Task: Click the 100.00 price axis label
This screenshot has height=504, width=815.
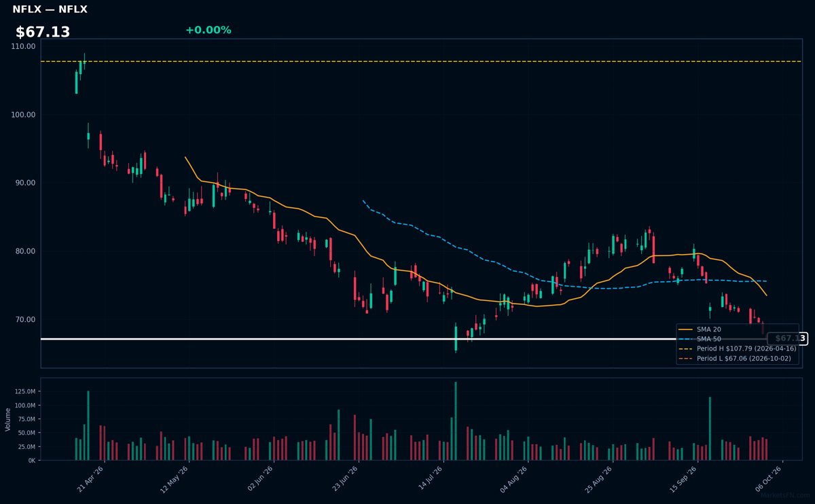Action: pos(24,115)
